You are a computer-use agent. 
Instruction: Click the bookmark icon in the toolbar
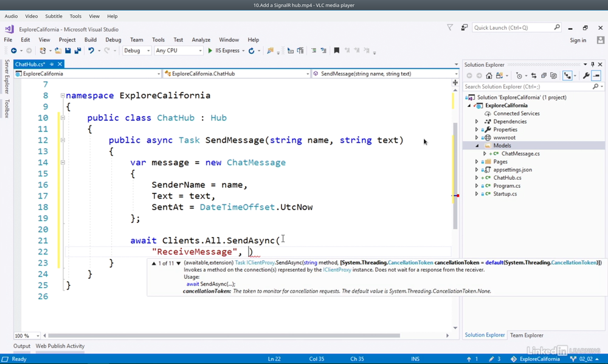click(336, 51)
